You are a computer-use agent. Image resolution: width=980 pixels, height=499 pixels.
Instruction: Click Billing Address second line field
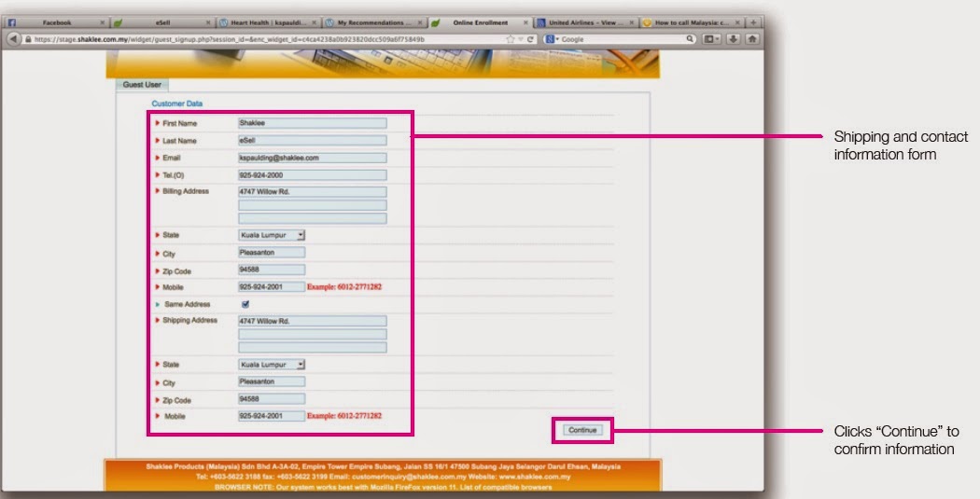[312, 205]
